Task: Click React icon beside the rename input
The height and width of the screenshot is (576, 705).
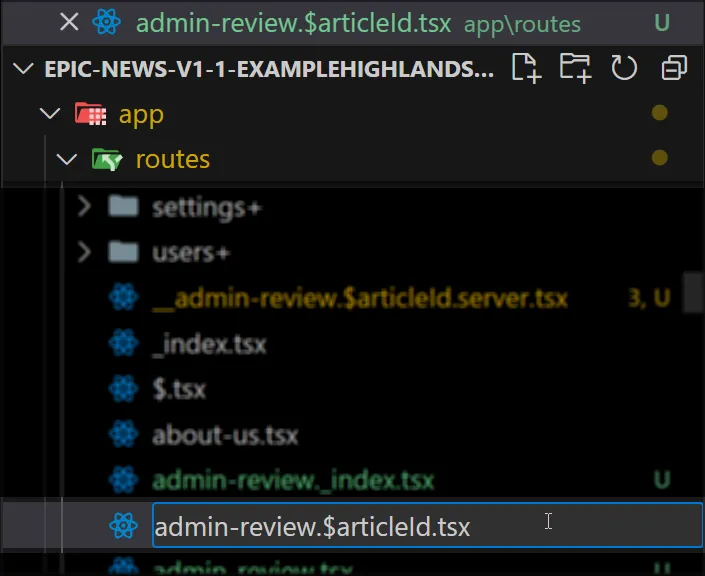Action: (124, 525)
